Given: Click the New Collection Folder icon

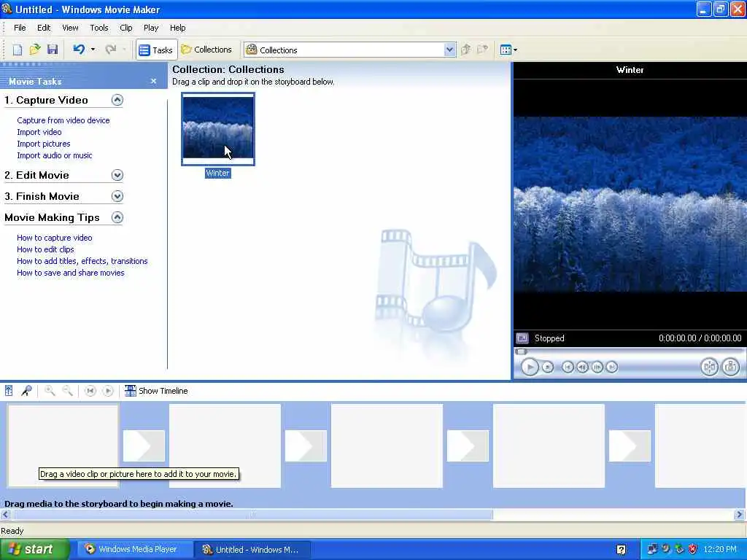Looking at the screenshot, I should point(483,50).
